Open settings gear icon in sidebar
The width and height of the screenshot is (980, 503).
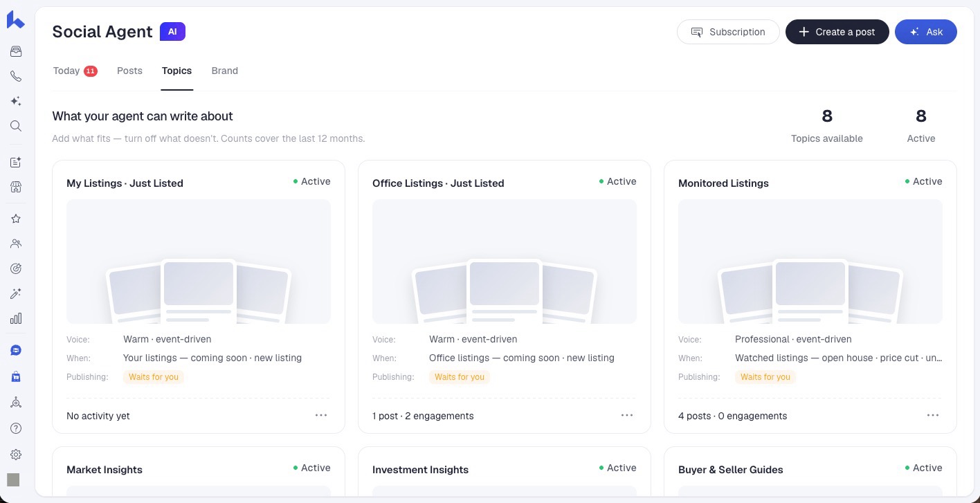coord(15,455)
